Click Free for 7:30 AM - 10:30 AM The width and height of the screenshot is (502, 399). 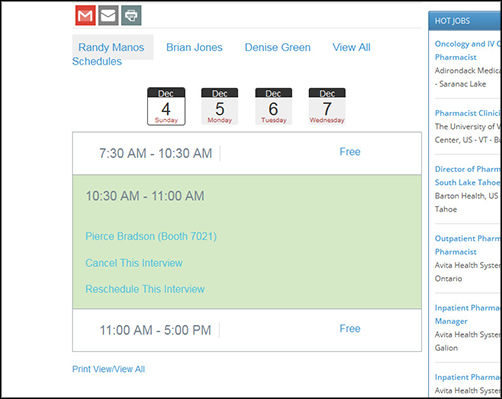tap(350, 152)
